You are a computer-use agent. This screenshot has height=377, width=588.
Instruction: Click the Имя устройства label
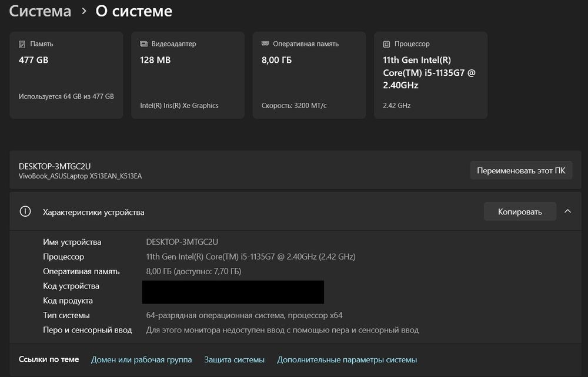72,242
